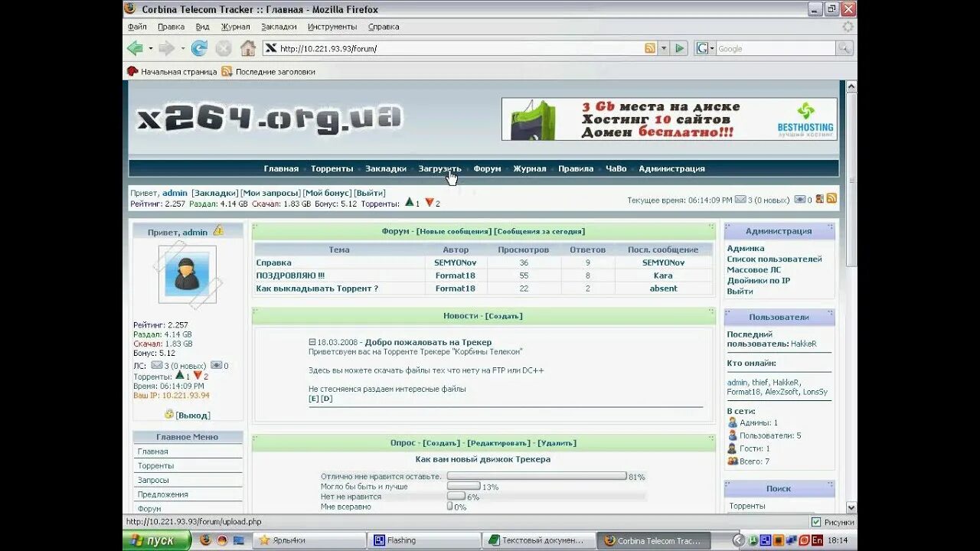The height and width of the screenshot is (551, 980).
Task: Open Запросы in Главное Меню
Action: coord(153,480)
